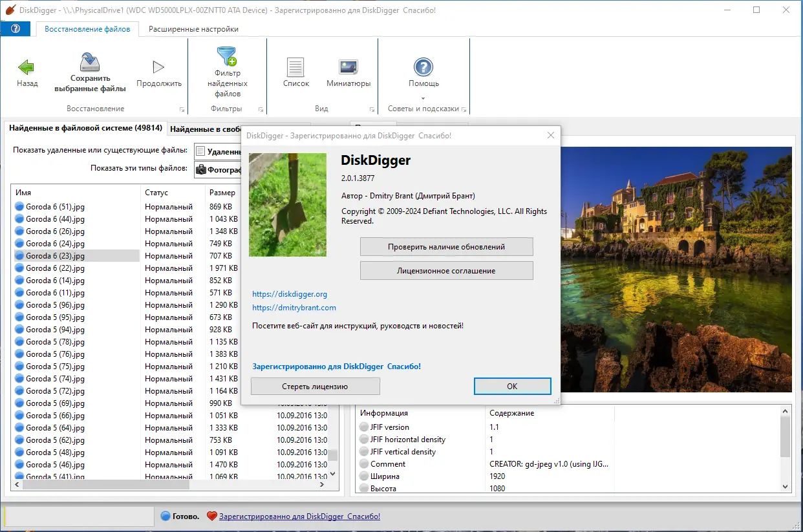Close the About DiskDigger dialog
The image size is (803, 532).
click(x=551, y=136)
